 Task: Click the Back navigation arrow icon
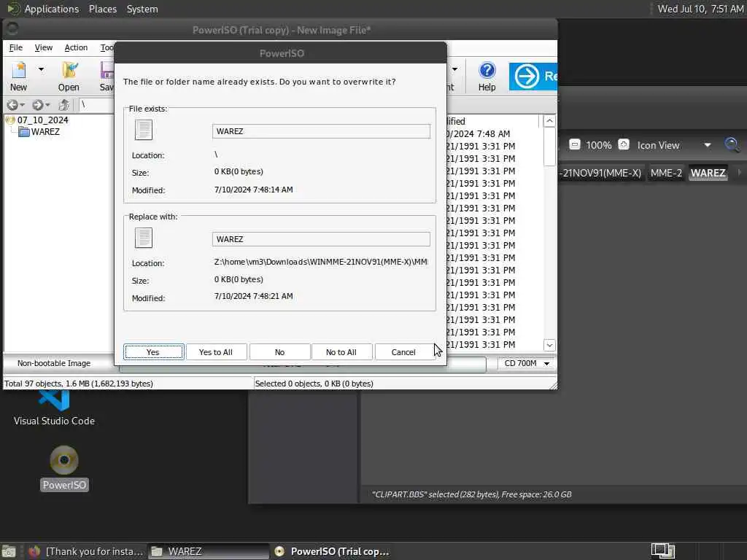(13, 105)
